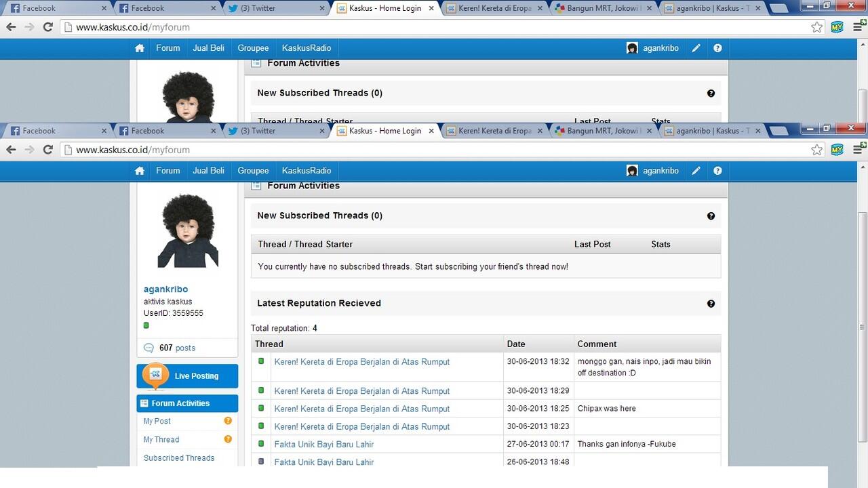Open Kaskus home icon in lower window navbar
Image resolution: width=868 pixels, height=488 pixels.
coord(140,171)
